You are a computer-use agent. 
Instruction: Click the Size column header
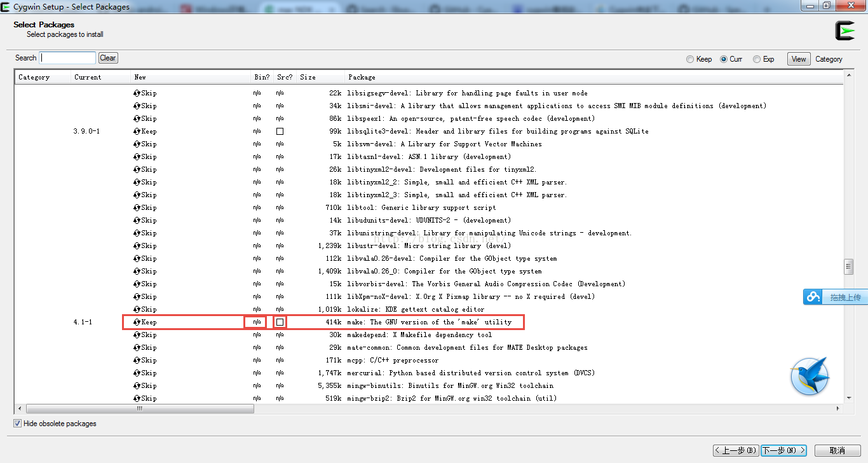(320, 77)
